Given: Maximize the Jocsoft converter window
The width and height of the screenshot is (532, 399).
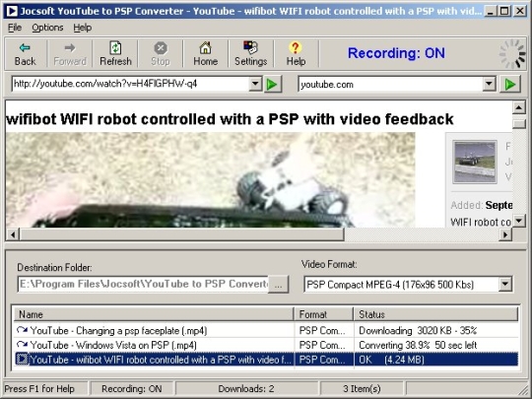Looking at the screenshot, I should [x=504, y=11].
